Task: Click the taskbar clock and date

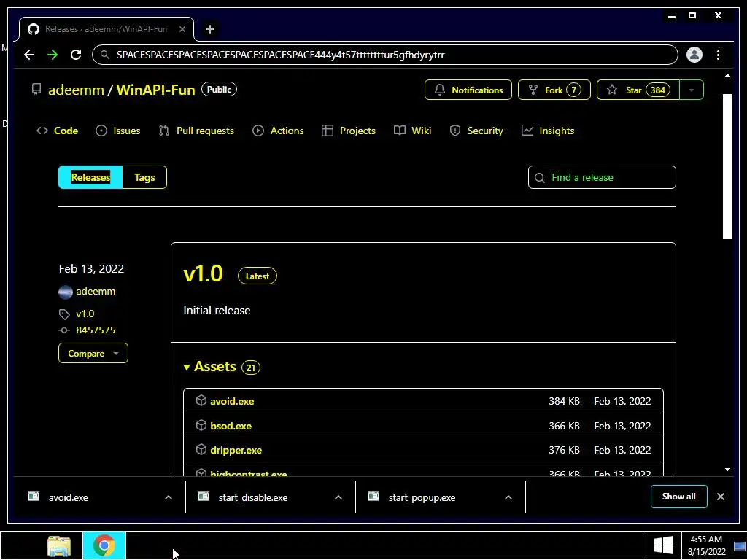Action: pyautogui.click(x=706, y=545)
